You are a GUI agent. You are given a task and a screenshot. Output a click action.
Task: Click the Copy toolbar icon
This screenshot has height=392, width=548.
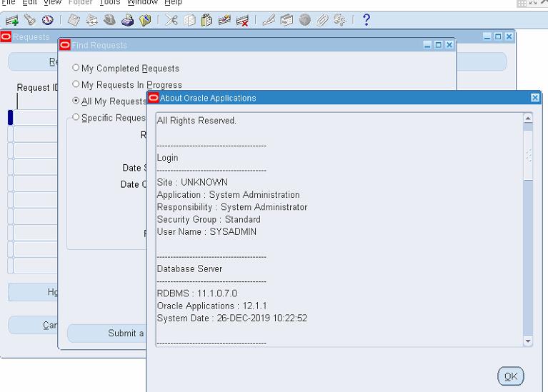click(189, 20)
